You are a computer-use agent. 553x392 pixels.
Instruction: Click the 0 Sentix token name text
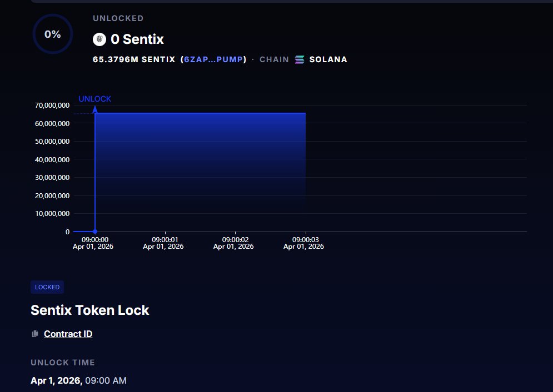pyautogui.click(x=139, y=39)
